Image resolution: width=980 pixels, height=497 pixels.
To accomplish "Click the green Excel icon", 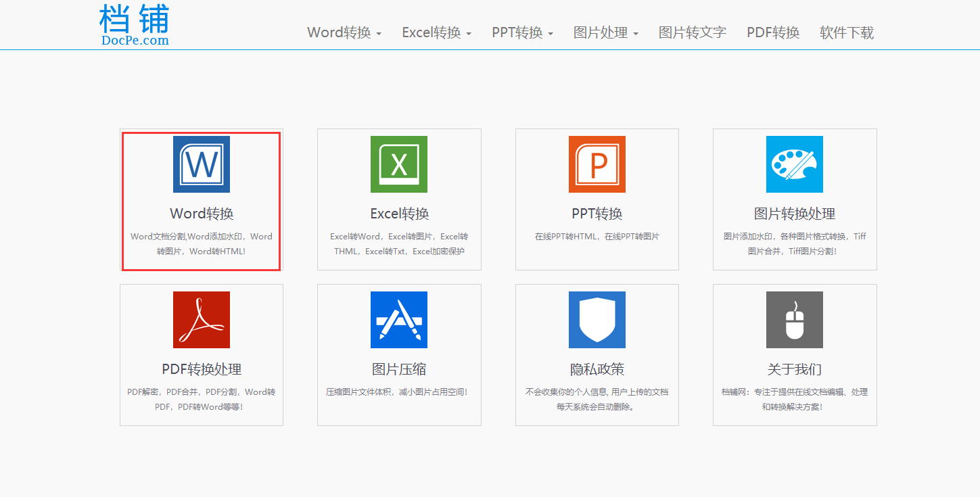I will coord(399,164).
